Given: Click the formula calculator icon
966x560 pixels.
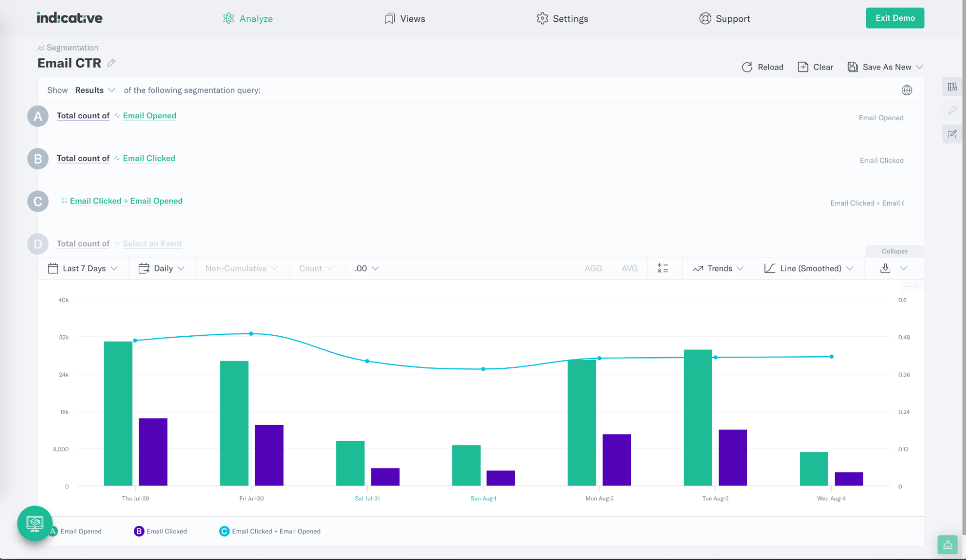Looking at the screenshot, I should click(663, 268).
